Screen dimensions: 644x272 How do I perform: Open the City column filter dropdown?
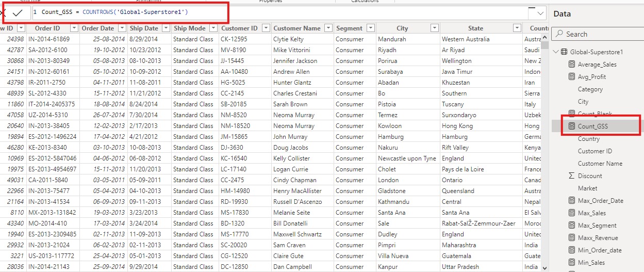(x=434, y=28)
